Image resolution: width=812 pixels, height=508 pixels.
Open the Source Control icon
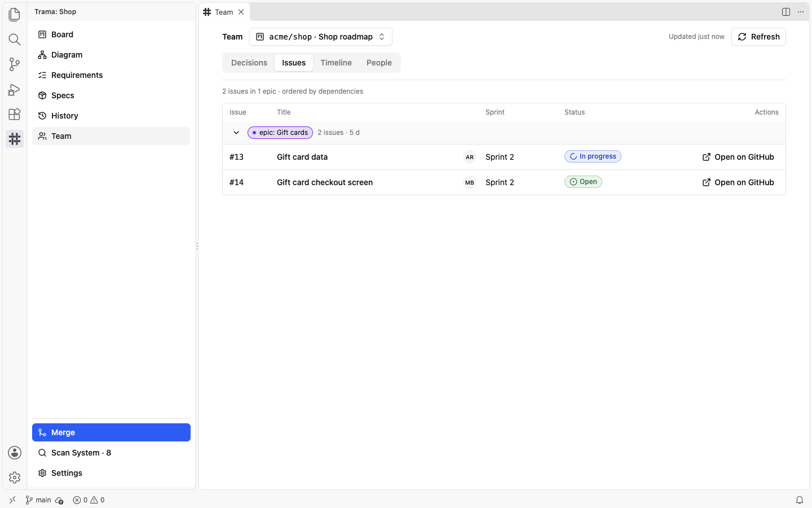pos(15,64)
